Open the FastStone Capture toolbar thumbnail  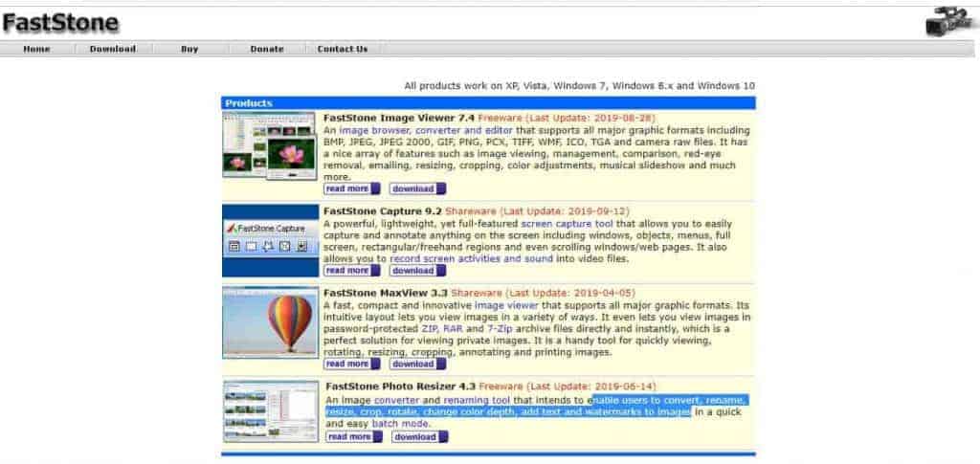(x=270, y=240)
